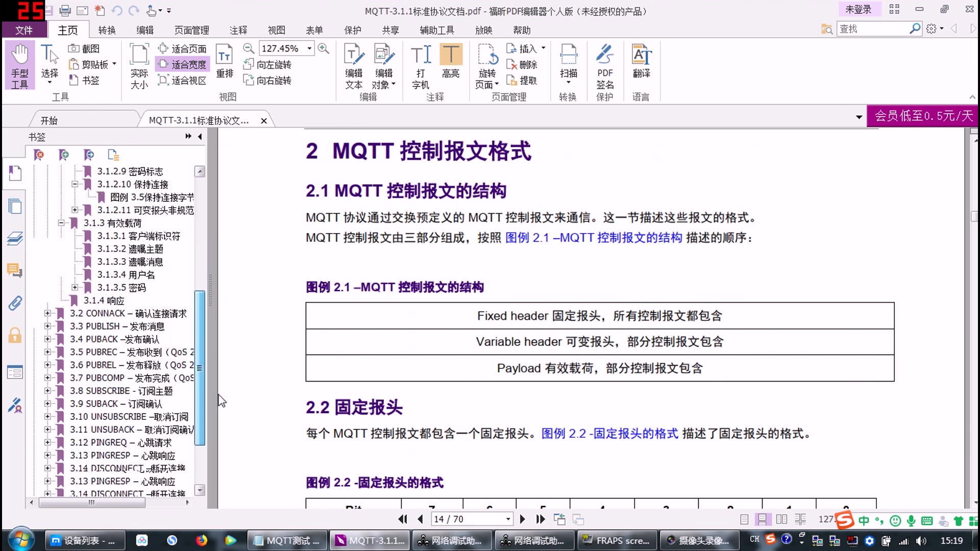Select the 手型工具 hand tool
The width and height of the screenshot is (980, 551).
pos(19,65)
